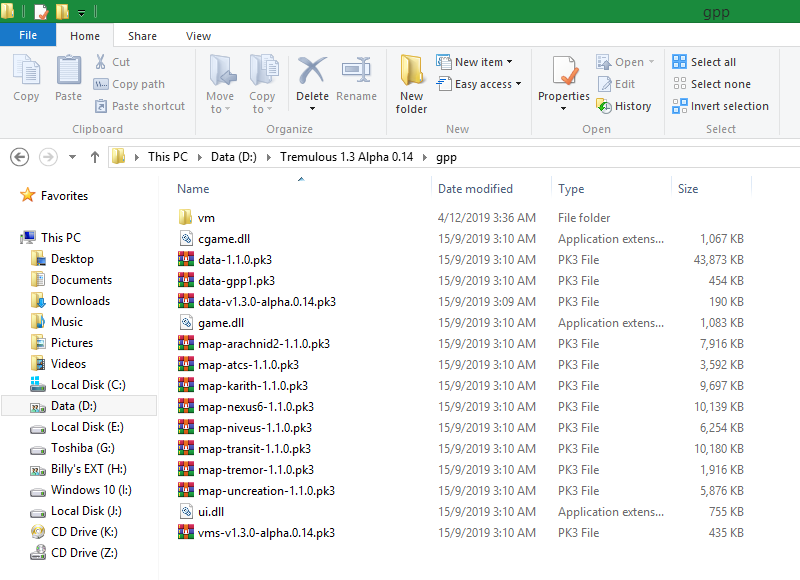Viewport: 800px width, 580px height.
Task: Open the File menu tab
Action: pyautogui.click(x=28, y=35)
